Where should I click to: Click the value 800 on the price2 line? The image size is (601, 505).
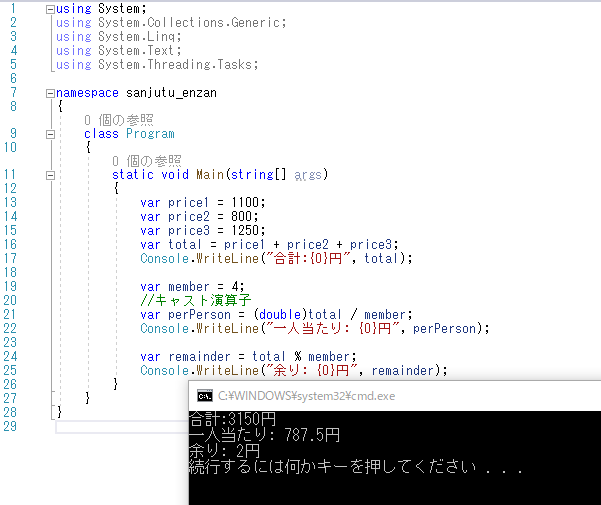241,216
